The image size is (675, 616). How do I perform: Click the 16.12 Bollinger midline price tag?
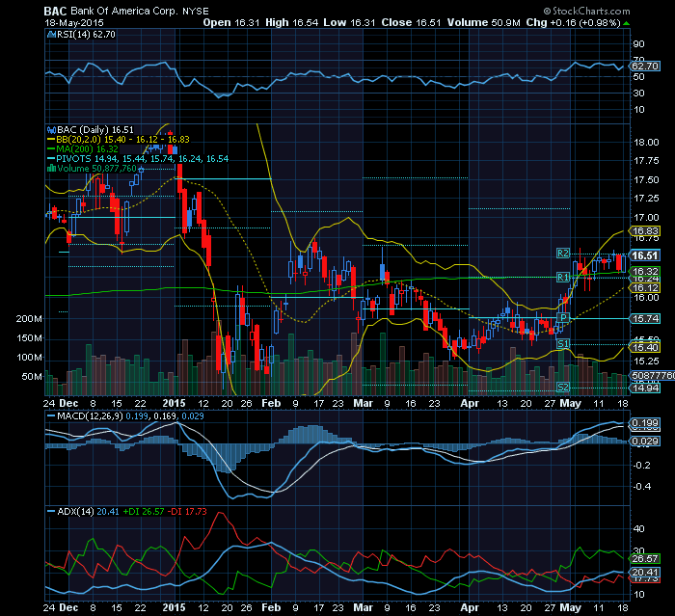645,288
